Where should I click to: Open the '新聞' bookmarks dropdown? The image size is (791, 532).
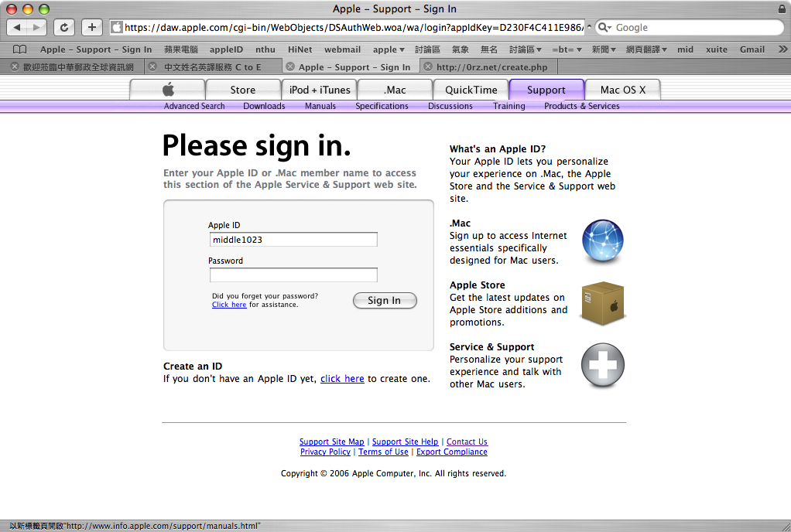click(x=604, y=49)
